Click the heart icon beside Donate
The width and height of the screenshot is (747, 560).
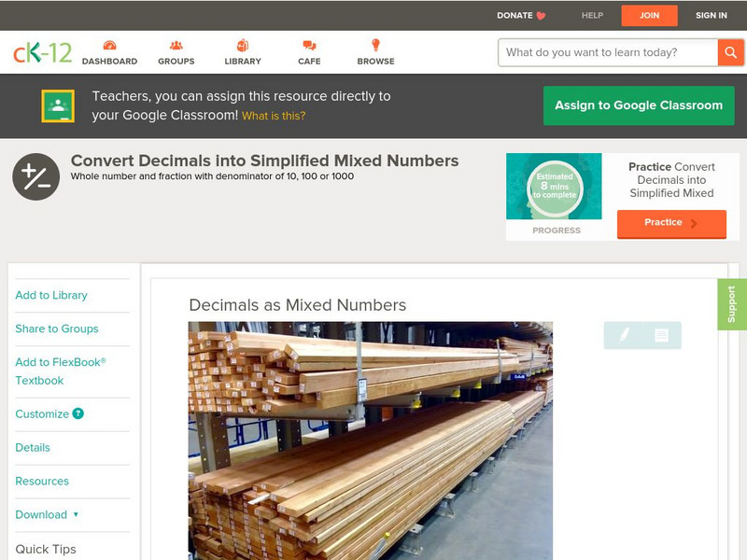pos(541,16)
